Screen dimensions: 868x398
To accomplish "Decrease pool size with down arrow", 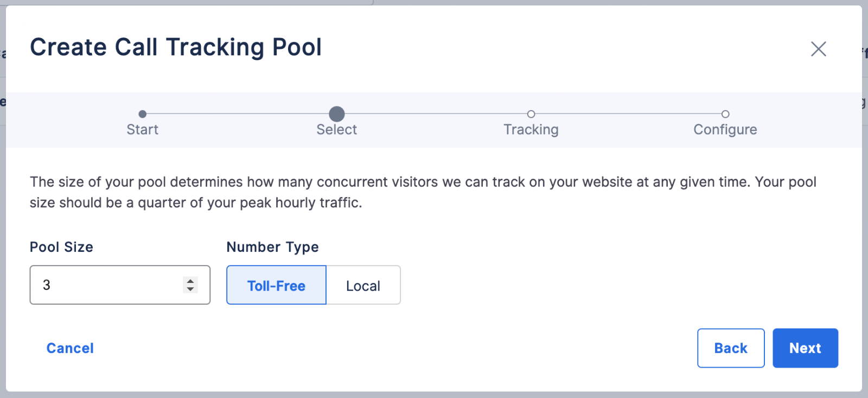I will click(x=190, y=289).
